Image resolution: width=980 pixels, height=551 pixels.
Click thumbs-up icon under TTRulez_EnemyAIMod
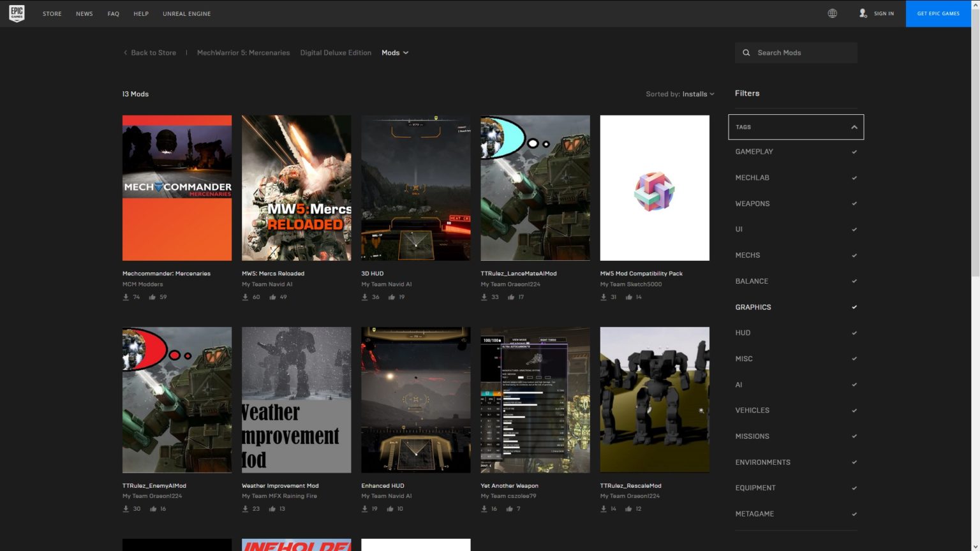[153, 509]
